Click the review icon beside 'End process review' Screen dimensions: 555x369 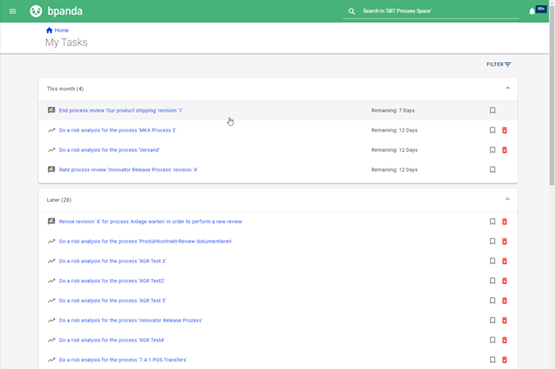[51, 110]
